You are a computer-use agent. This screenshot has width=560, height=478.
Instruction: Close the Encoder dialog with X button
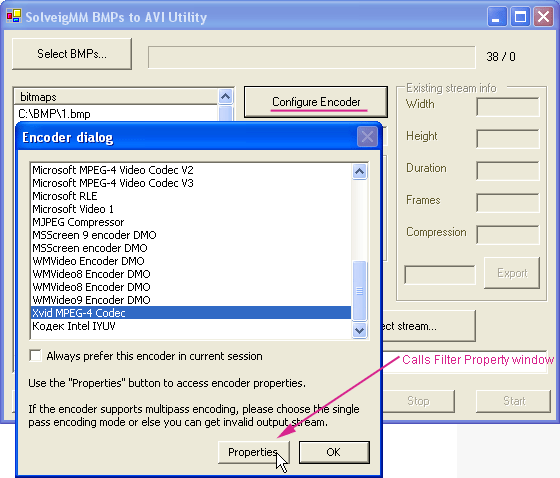[x=367, y=137]
